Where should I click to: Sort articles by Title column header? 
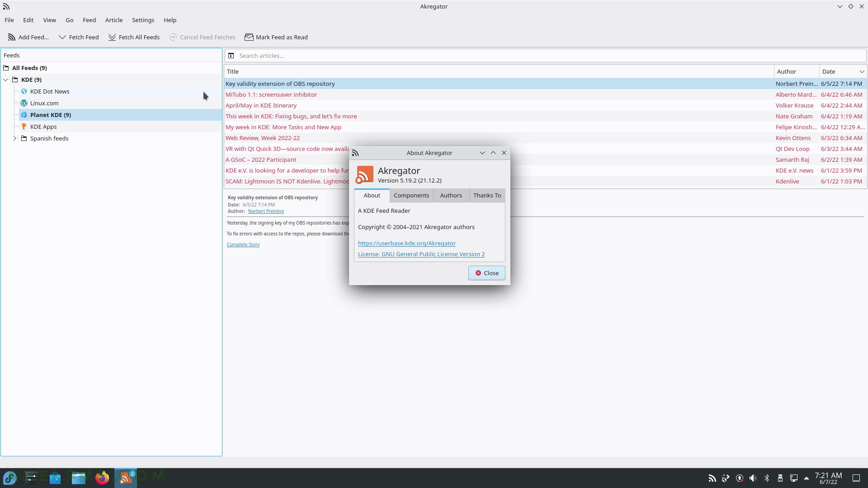pyautogui.click(x=499, y=71)
